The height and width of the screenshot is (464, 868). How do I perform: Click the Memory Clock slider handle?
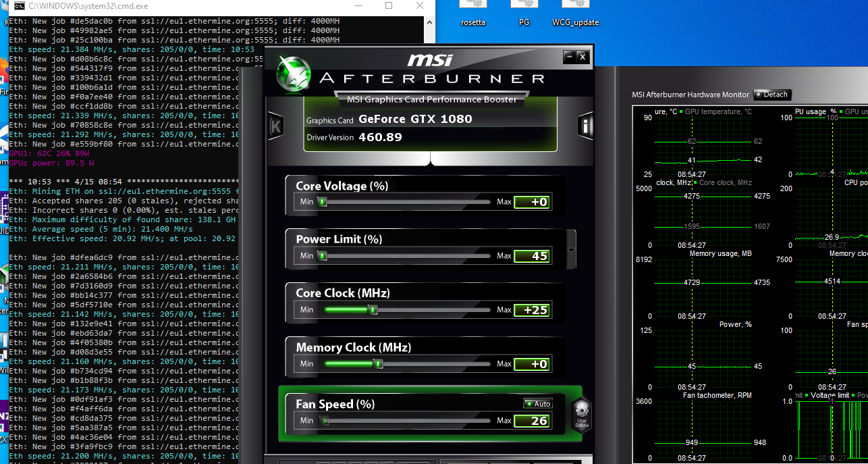[x=379, y=364]
